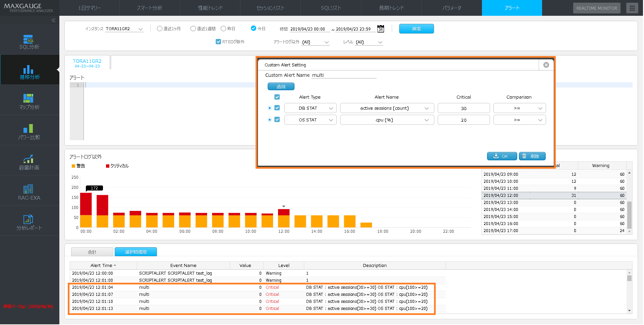The image size is (644, 325).
Task: Switch to the 長期トレンド tab
Action: click(391, 8)
